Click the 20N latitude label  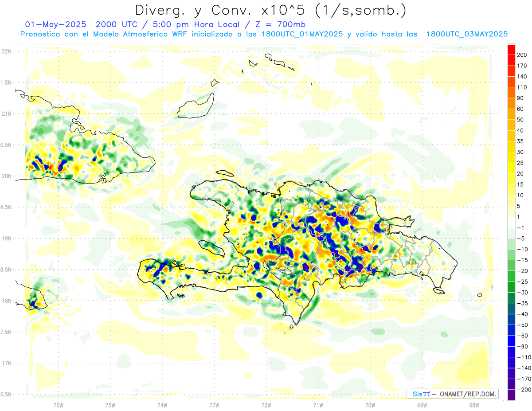click(7, 176)
